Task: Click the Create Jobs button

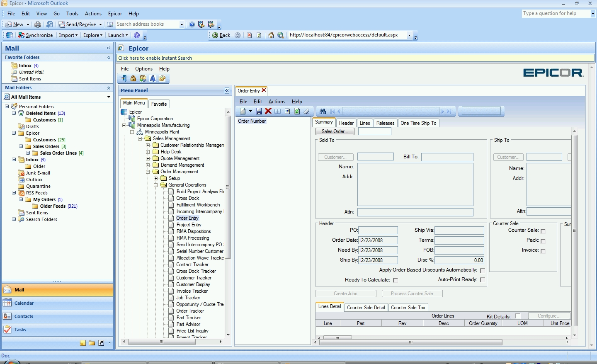Action: 346,294
